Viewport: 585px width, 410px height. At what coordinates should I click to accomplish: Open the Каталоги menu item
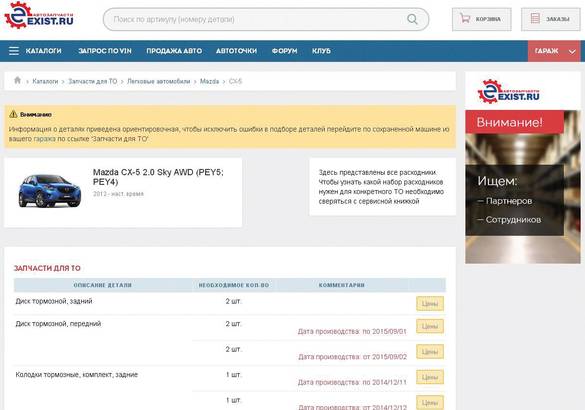(x=44, y=51)
